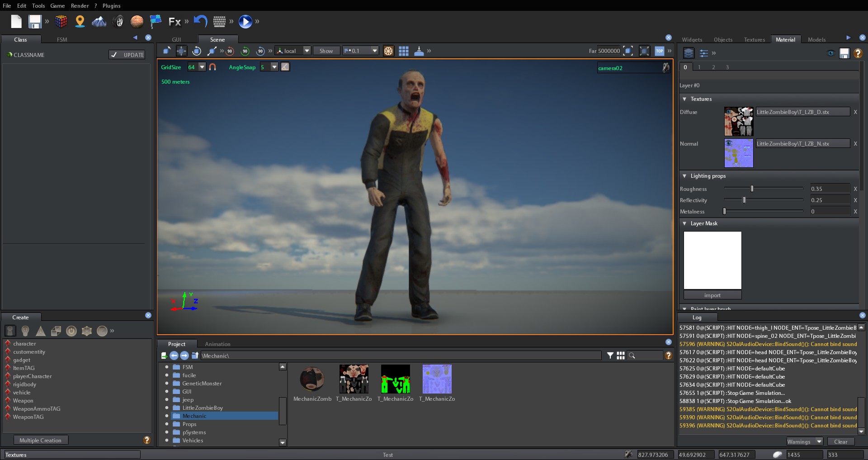Click the Fx effects toolbar icon

pos(175,21)
